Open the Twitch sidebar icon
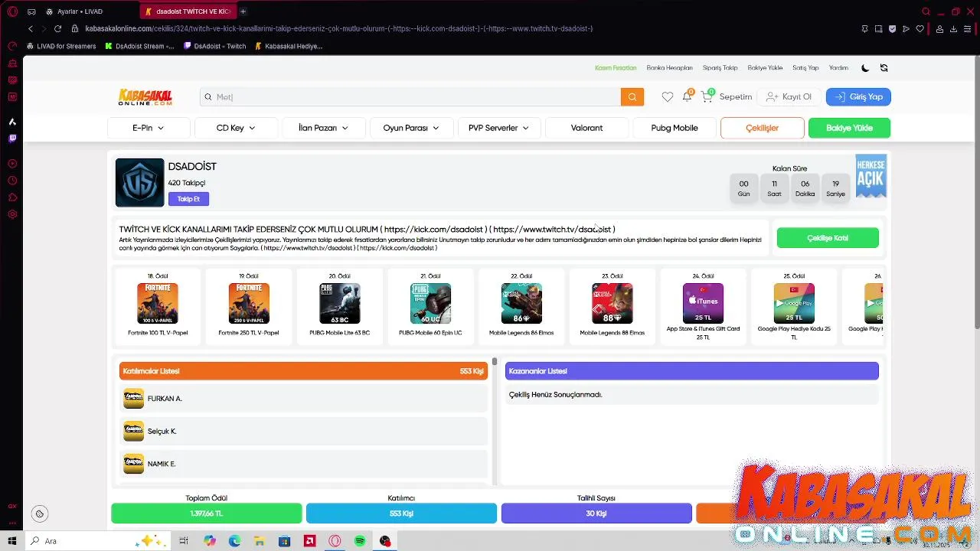The width and height of the screenshot is (980, 551). [12, 139]
